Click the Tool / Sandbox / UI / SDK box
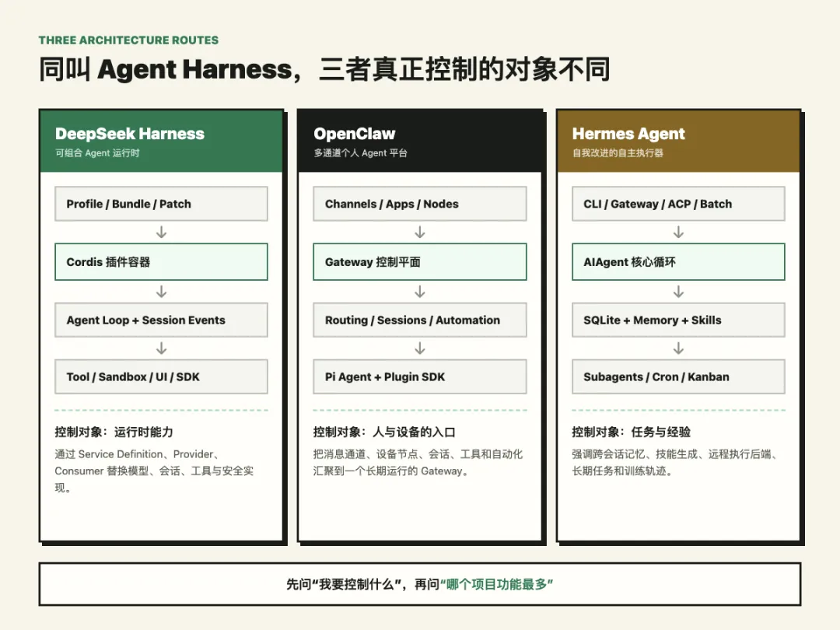 (x=161, y=376)
